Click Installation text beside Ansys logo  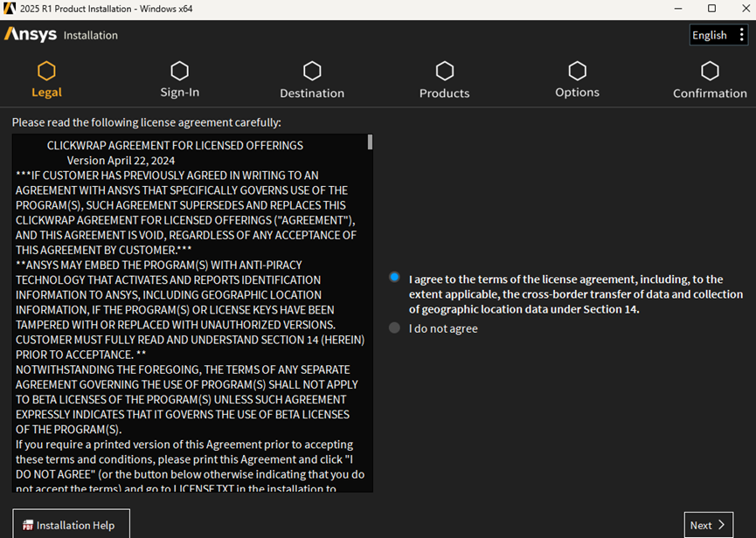coord(91,35)
